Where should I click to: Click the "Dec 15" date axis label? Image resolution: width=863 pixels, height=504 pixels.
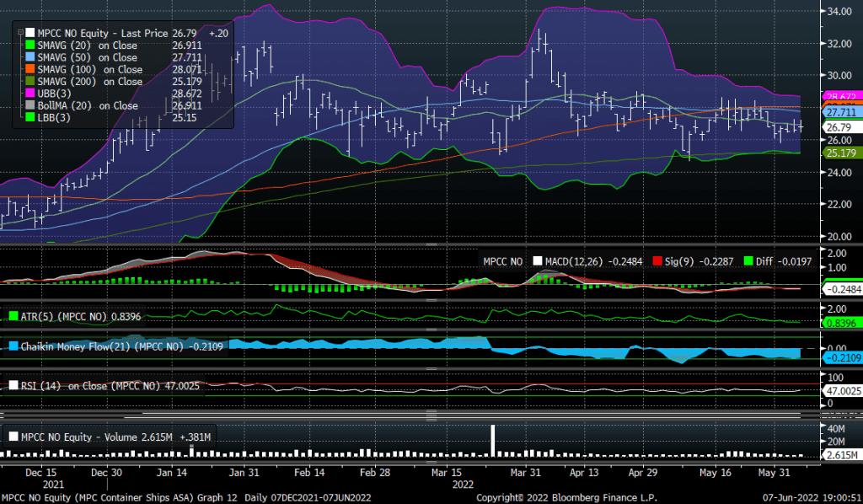40,472
